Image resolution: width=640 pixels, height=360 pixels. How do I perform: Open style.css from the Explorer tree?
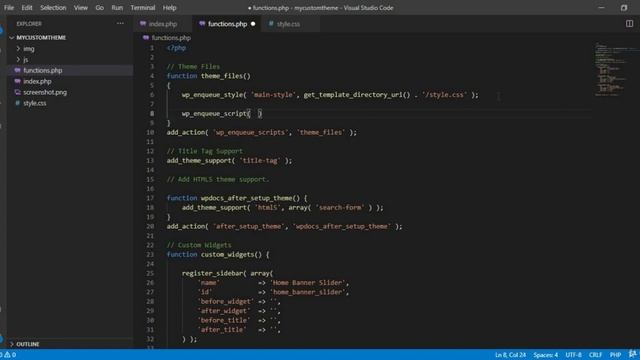click(x=35, y=104)
